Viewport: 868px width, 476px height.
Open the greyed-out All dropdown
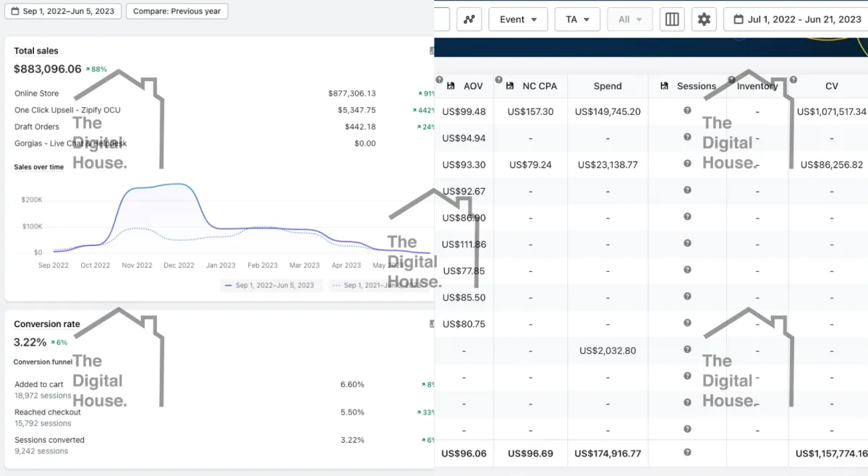click(630, 20)
